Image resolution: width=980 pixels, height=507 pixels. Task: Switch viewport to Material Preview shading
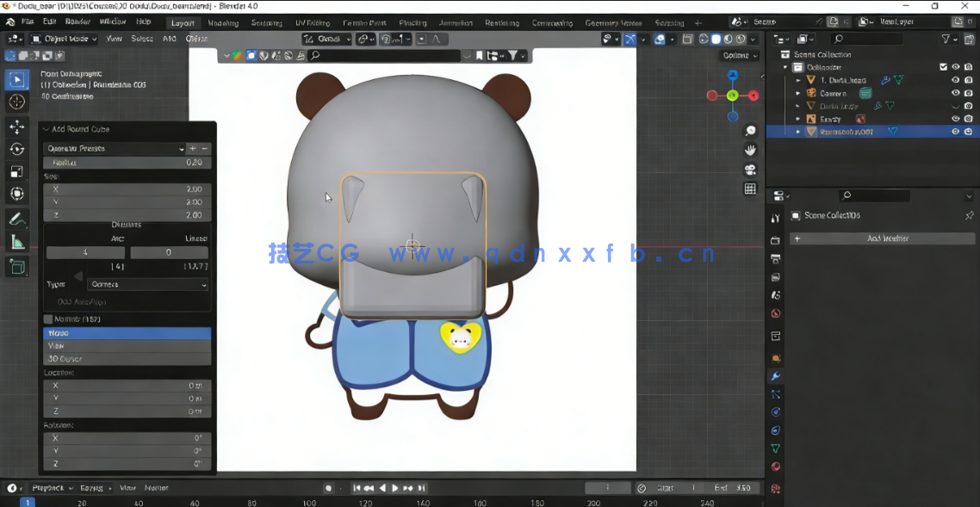(x=728, y=38)
